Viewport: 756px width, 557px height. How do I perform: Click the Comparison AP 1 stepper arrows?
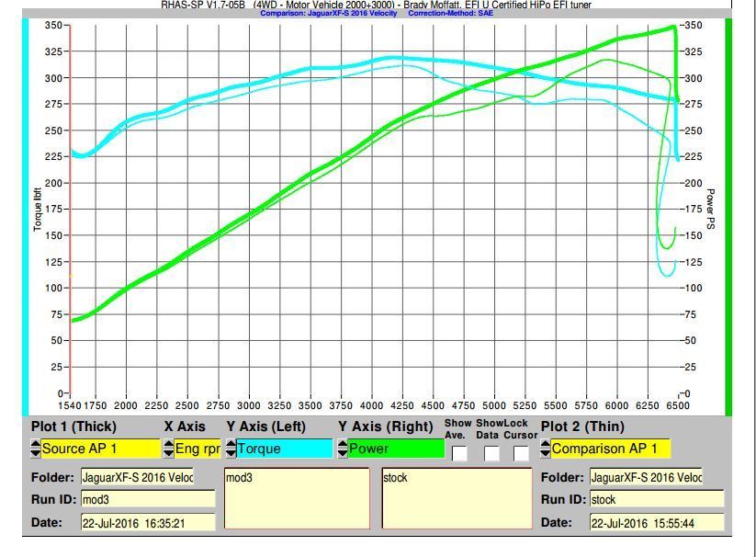[546, 449]
